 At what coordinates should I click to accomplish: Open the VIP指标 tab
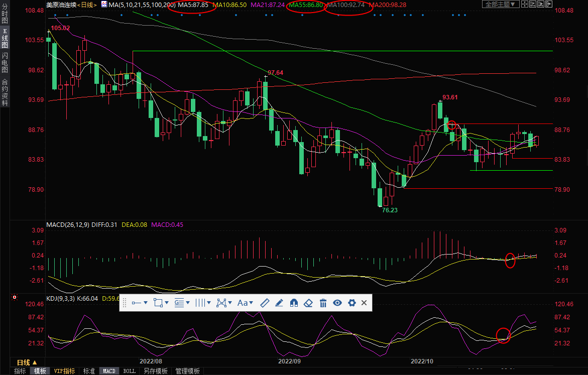(64, 371)
